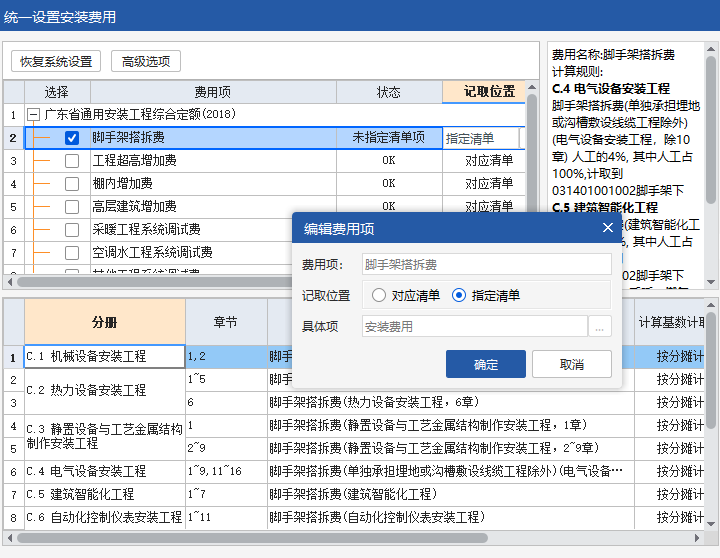Screen dimensions: 720x558
Task: Select the C.6 自动化控制仪表安装工程 cell
Action: pos(105,517)
